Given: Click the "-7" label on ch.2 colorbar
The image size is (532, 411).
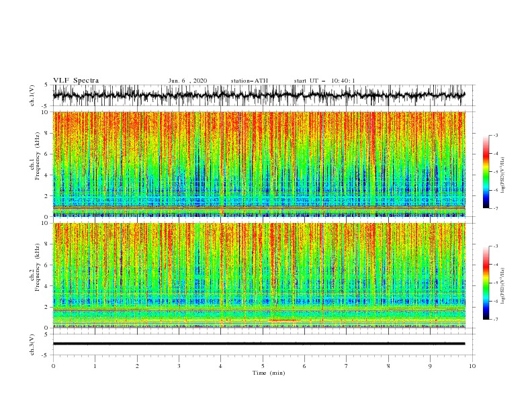Looking at the screenshot, I should (495, 319).
